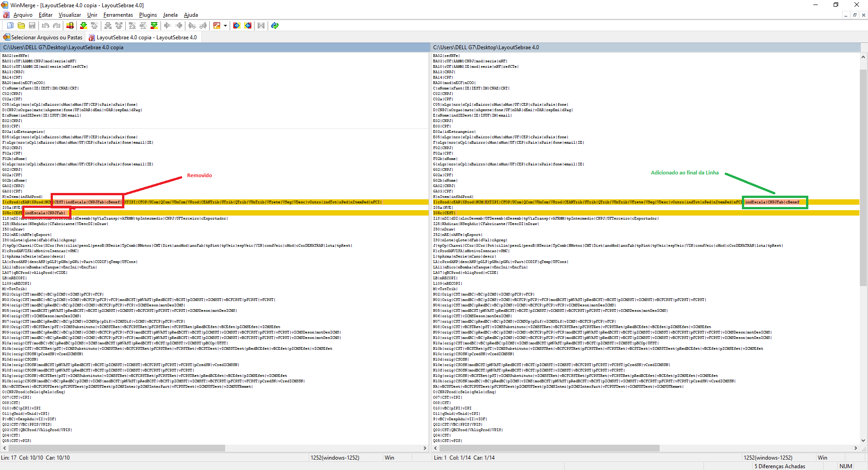This screenshot has width=868, height=470.
Task: Switch to LayoutSebrae 4.0 copia comparison tab
Action: [x=143, y=38]
